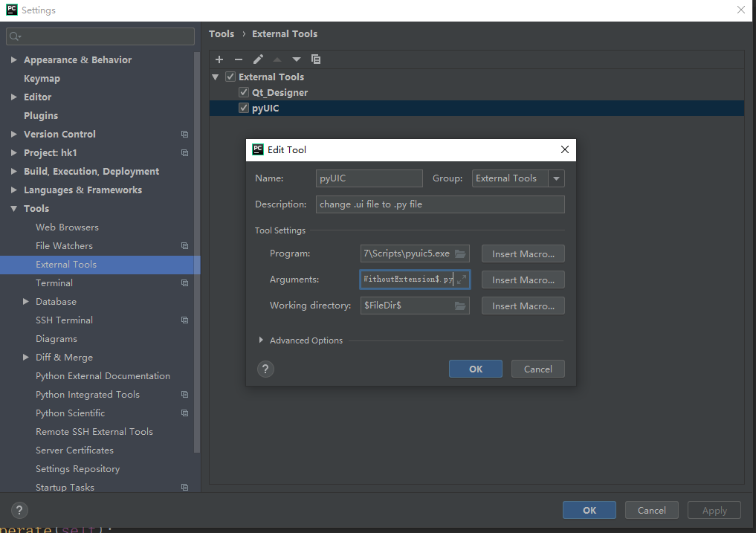This screenshot has width=756, height=533.
Task: Collapse External Tools group in tool list
Action: click(x=216, y=77)
